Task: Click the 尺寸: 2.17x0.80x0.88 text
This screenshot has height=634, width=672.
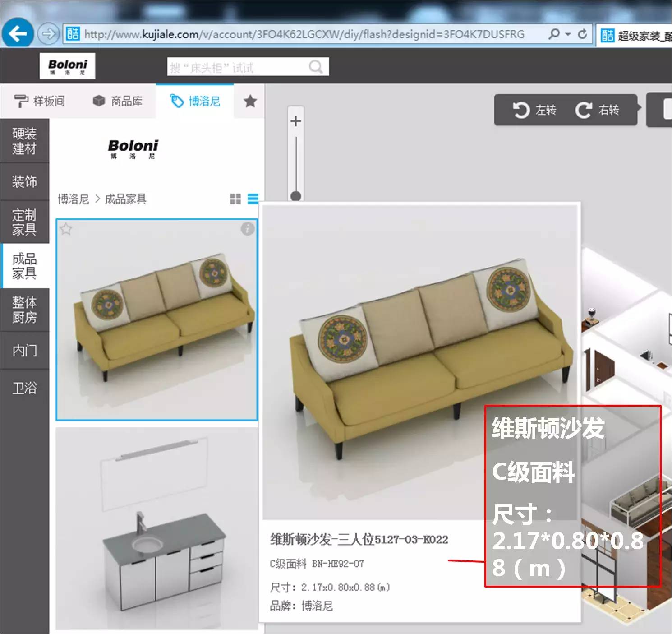Action: pyautogui.click(x=330, y=587)
